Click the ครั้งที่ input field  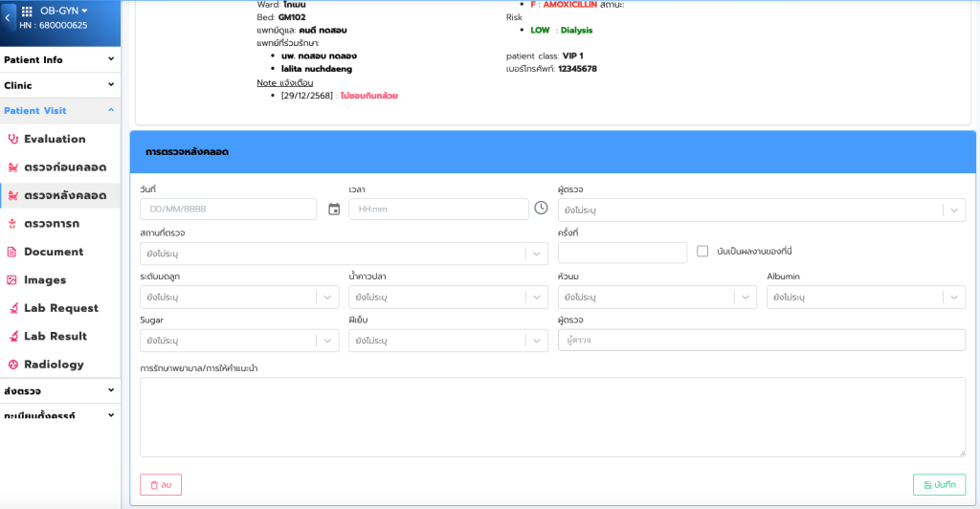coord(622,253)
